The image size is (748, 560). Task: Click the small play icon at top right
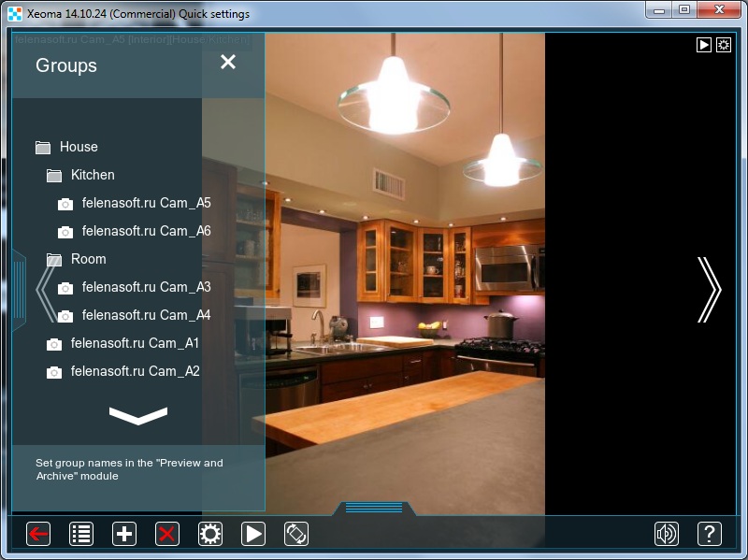tap(704, 45)
